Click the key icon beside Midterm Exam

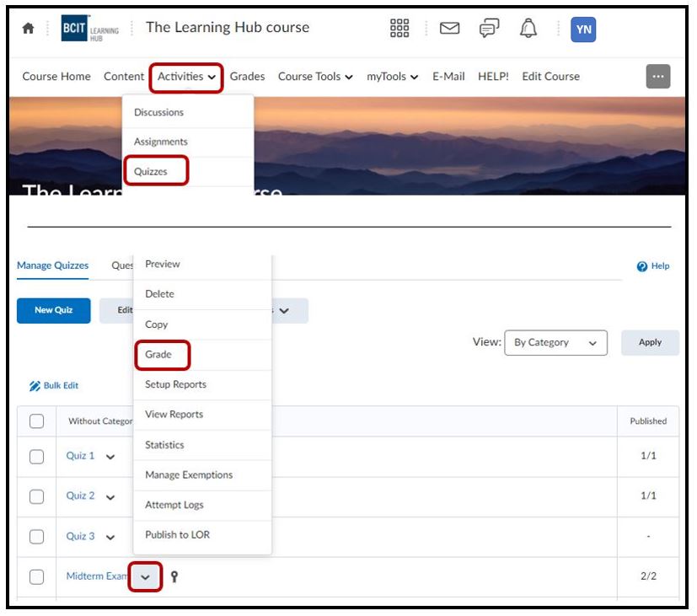click(174, 577)
